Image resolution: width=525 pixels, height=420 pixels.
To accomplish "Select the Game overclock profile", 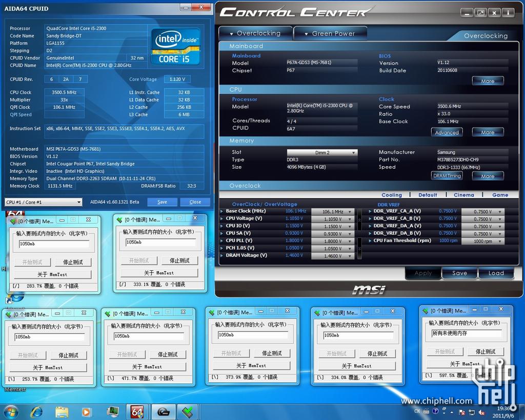I will [500, 195].
